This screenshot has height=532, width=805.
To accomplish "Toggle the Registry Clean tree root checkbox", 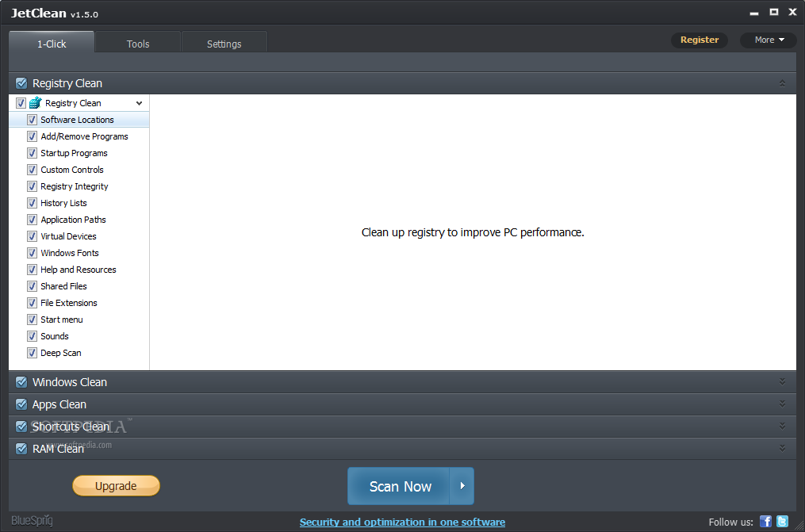I will (21, 103).
